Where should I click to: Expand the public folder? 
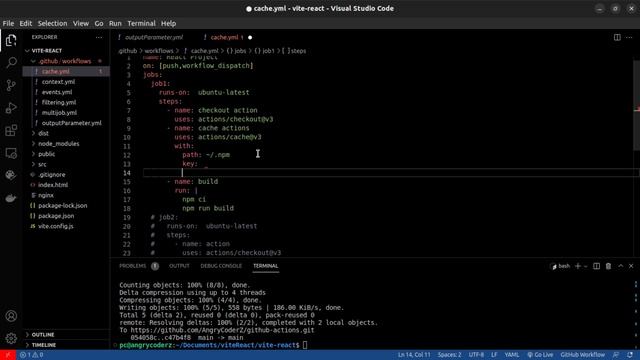tap(46, 154)
